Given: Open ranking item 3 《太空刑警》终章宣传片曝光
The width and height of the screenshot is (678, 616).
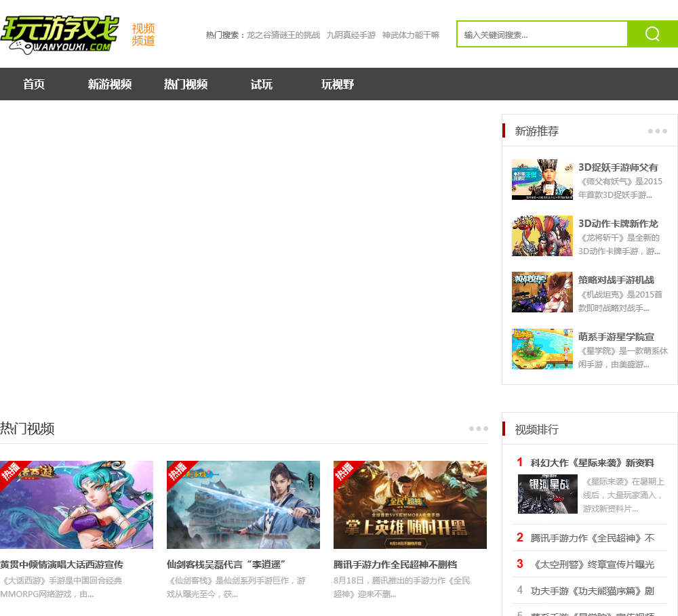Looking at the screenshot, I should tap(593, 564).
